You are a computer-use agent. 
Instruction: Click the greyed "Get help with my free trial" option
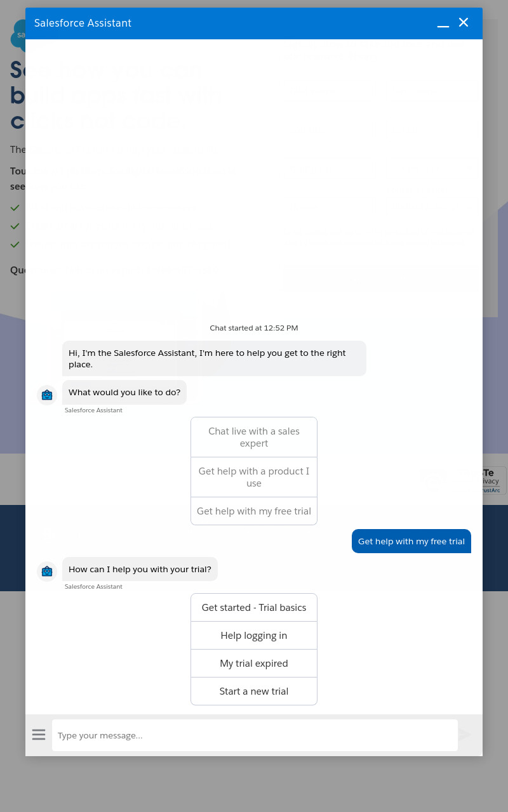coord(254,511)
